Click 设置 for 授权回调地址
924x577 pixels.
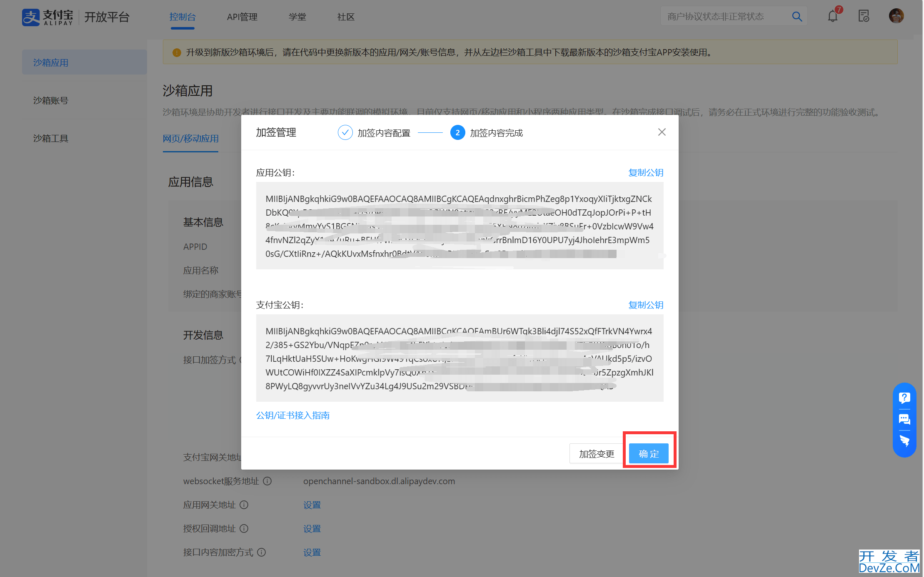[312, 529]
